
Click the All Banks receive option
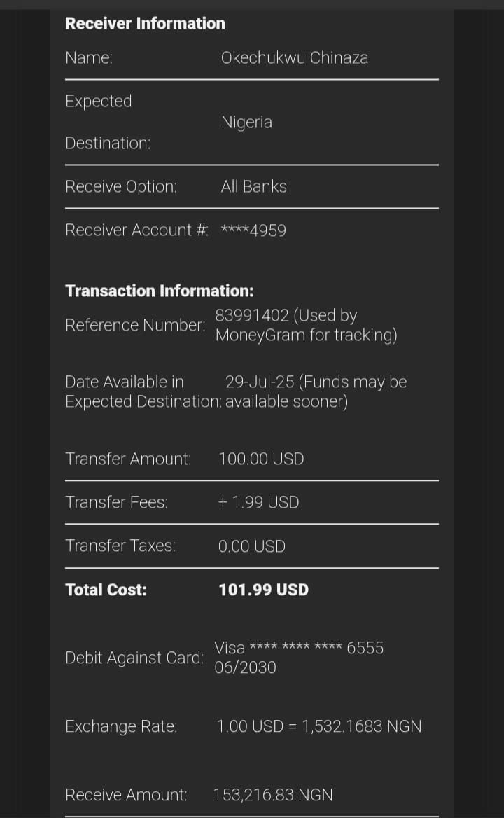253,186
